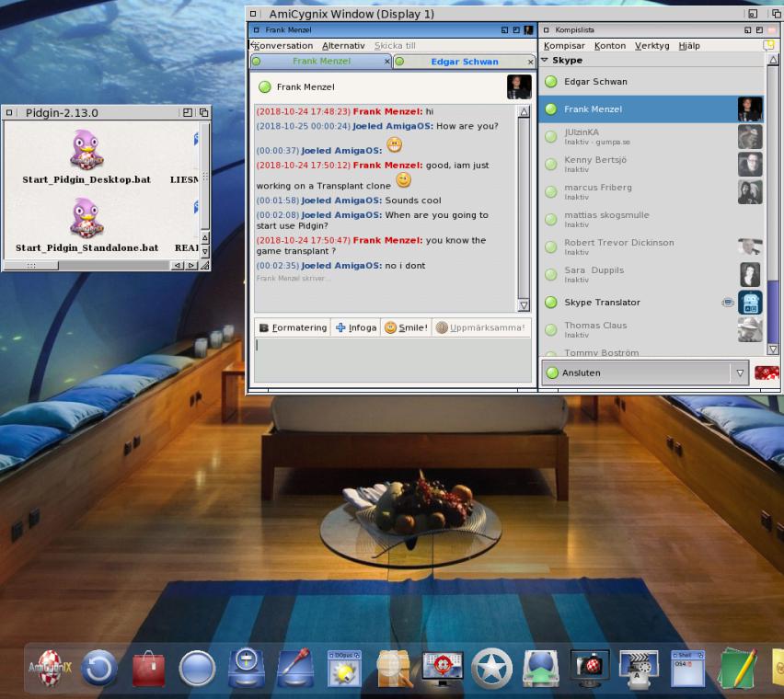Click the chat log vertical scrollbar track

pyautogui.click(x=524, y=209)
